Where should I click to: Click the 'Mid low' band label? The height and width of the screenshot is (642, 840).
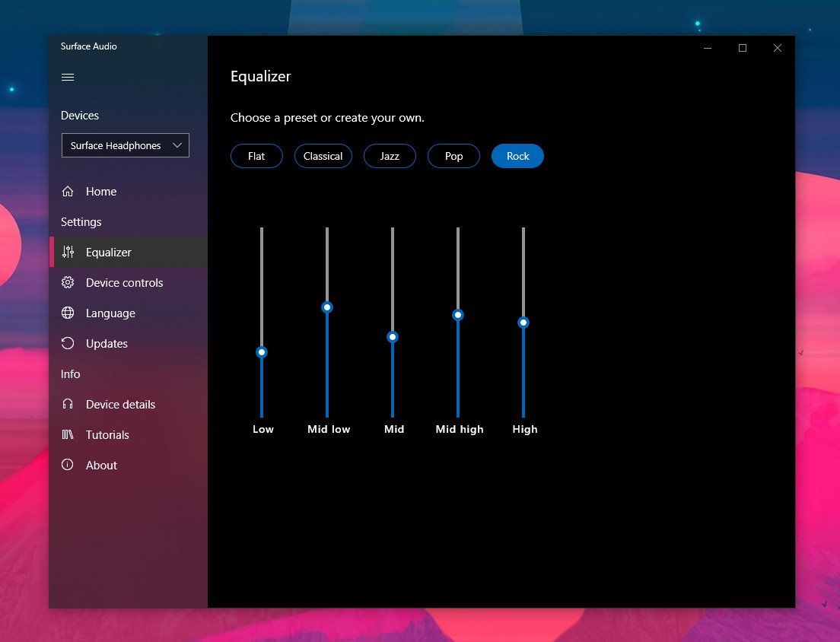[329, 429]
